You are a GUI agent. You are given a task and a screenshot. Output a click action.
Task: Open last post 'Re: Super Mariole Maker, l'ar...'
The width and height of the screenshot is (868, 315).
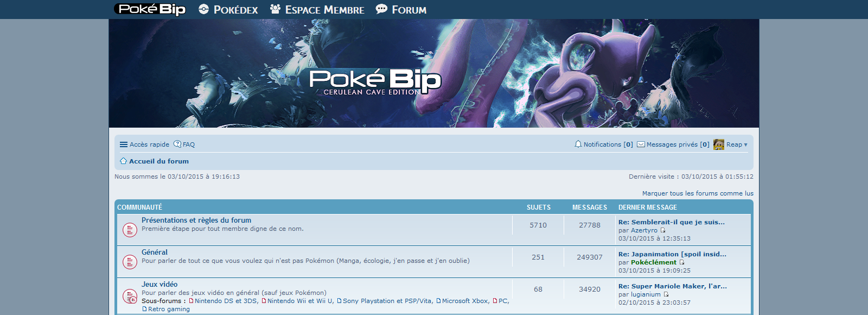click(673, 286)
